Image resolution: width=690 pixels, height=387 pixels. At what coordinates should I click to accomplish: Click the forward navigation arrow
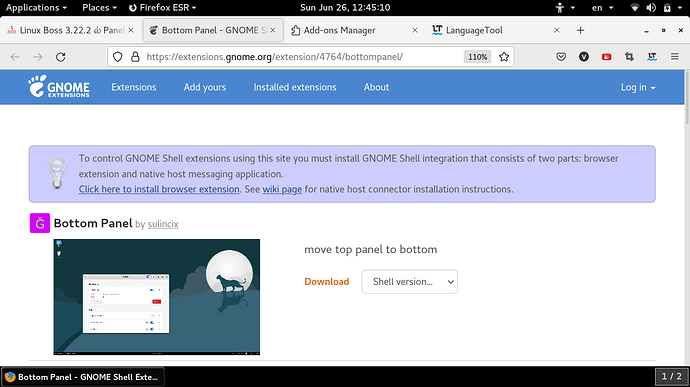coord(38,57)
